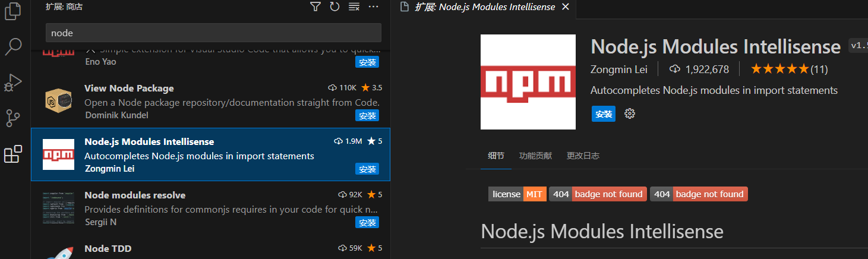Select the View Node Package list item

tap(210, 101)
